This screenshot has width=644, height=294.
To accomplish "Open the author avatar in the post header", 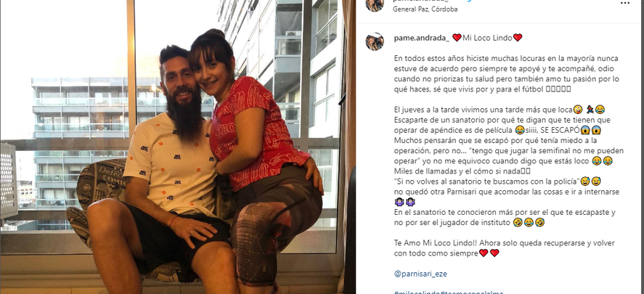I will (x=375, y=4).
